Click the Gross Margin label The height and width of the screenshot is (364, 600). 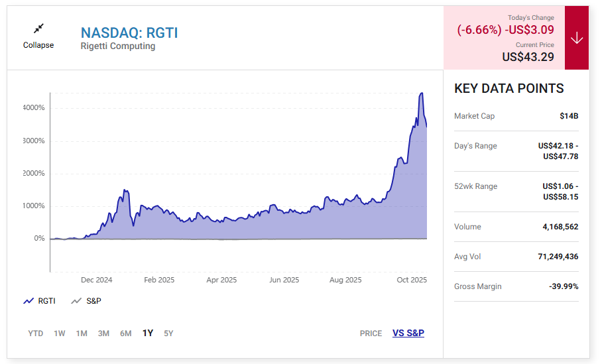point(477,286)
